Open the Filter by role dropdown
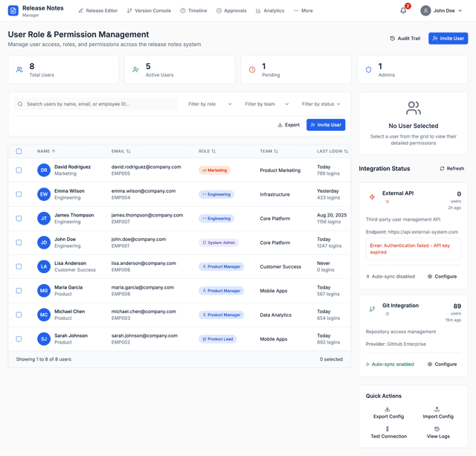 tap(210, 104)
